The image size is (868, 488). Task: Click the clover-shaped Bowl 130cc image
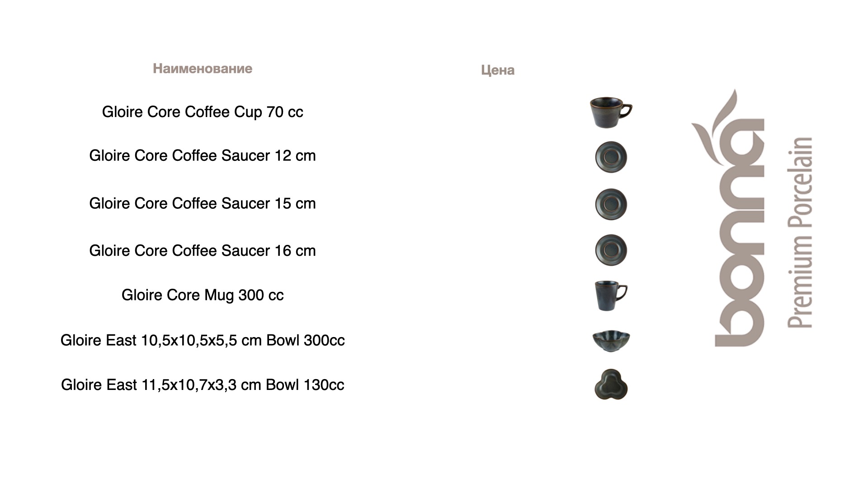click(x=611, y=384)
